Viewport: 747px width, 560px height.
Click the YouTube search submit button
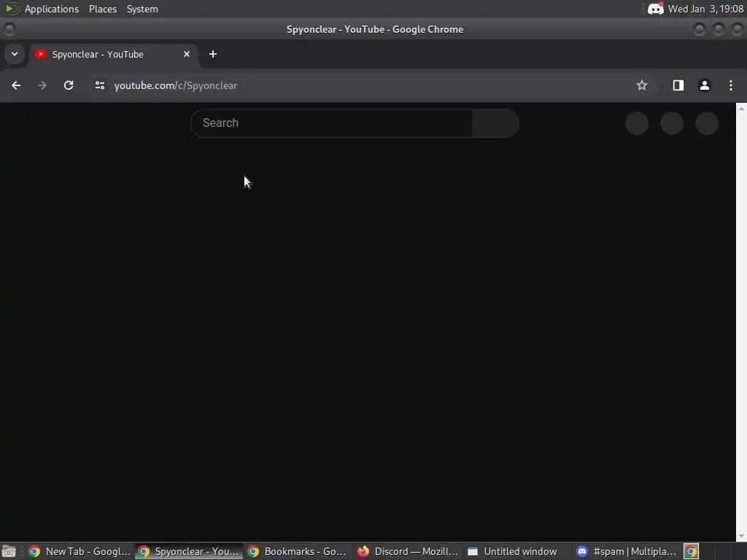[x=496, y=123]
